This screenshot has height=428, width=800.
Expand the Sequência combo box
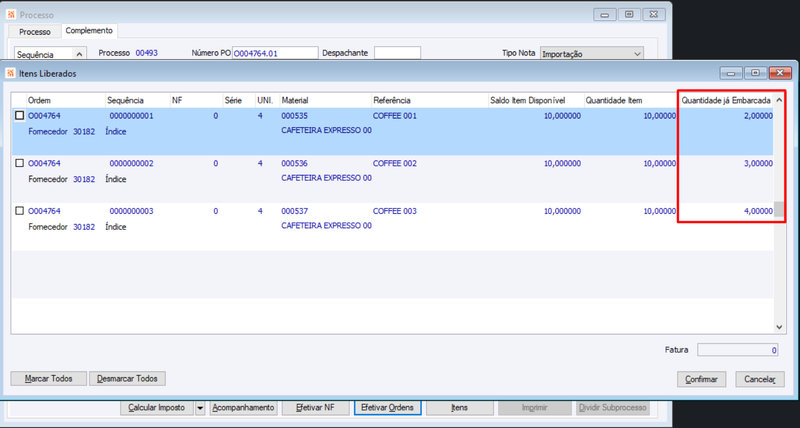[80, 54]
